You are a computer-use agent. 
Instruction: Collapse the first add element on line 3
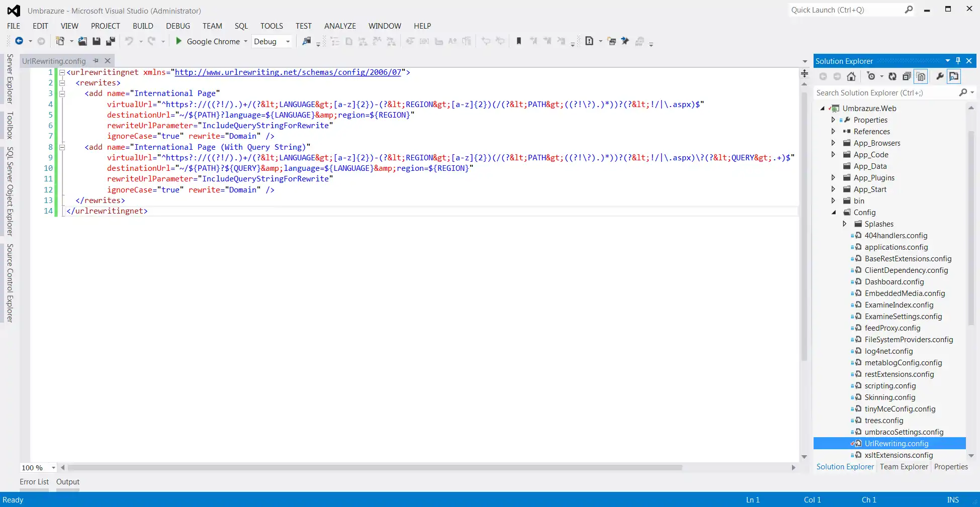(x=62, y=93)
